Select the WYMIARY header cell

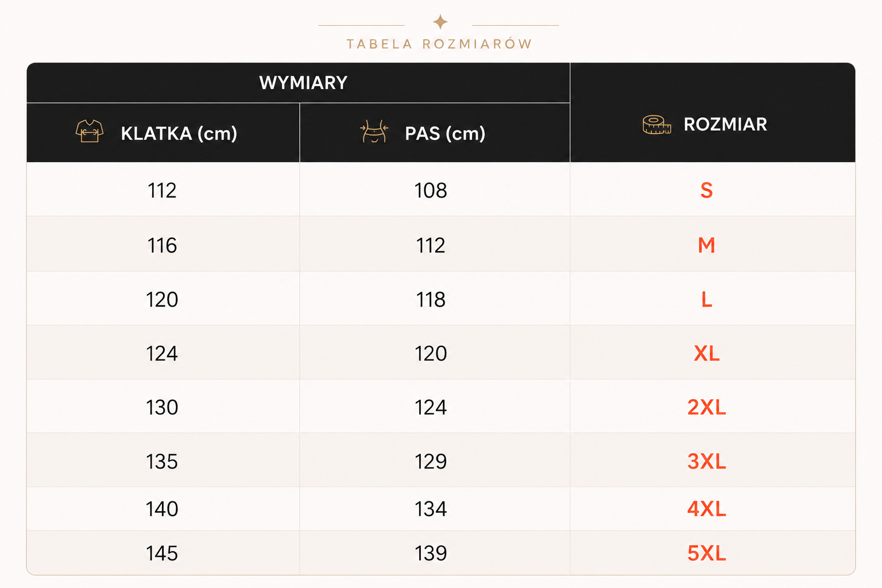point(298,83)
